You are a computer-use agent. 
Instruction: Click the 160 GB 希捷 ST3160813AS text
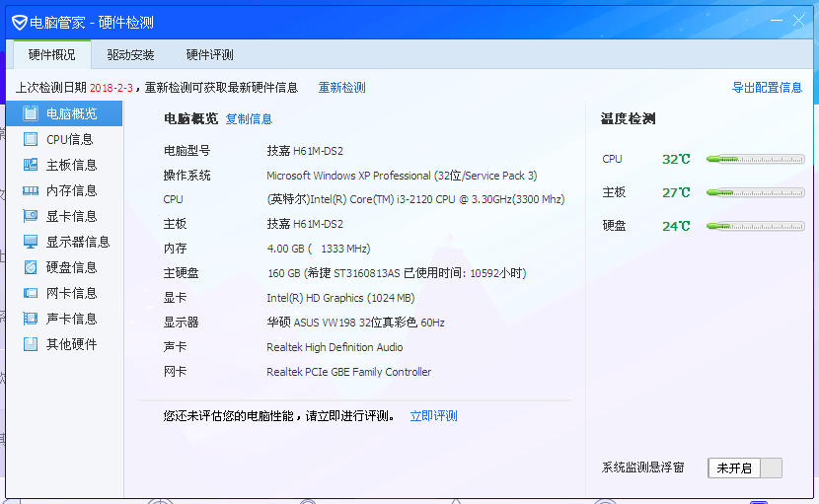tap(397, 273)
